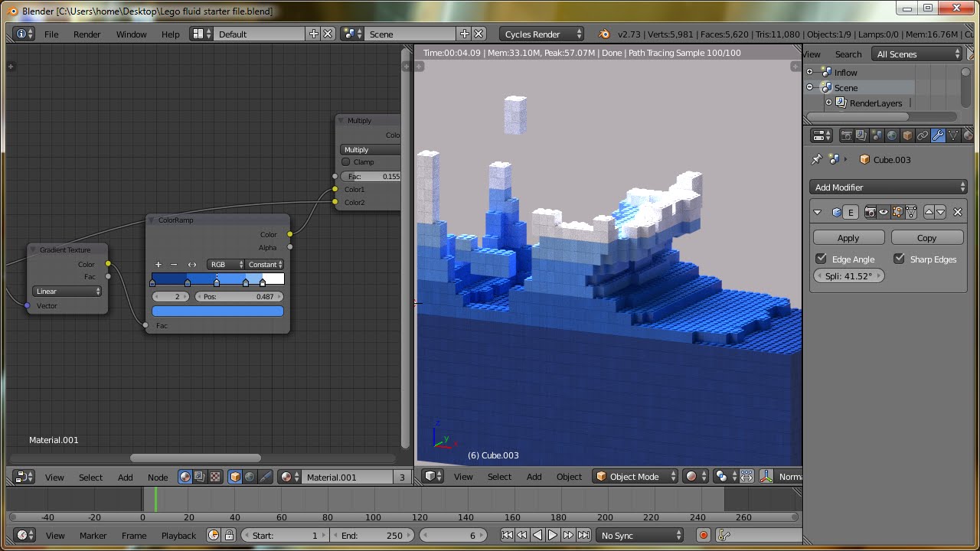Toggle modifier edit cage display
Screen dimensions: 980x551
[911, 212]
